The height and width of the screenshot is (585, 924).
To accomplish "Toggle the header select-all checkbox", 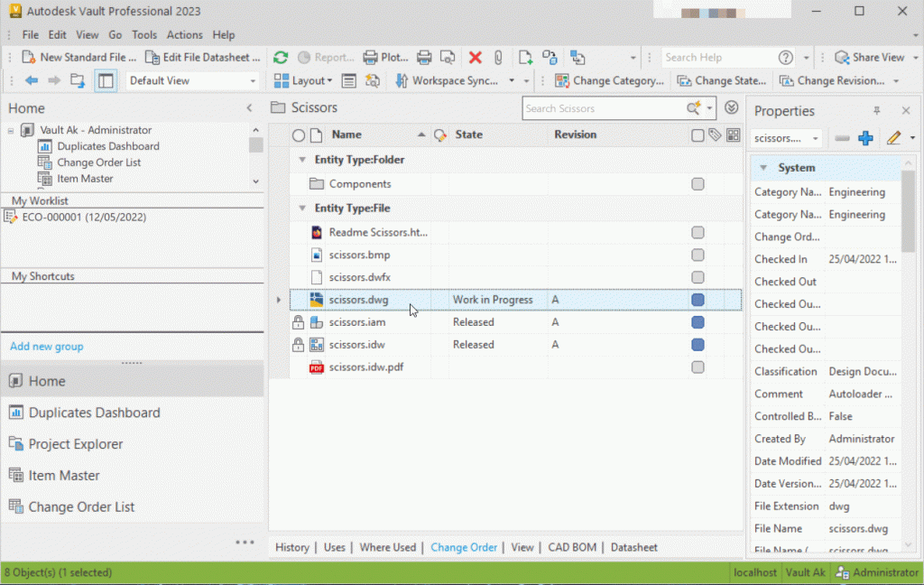I will (698, 135).
